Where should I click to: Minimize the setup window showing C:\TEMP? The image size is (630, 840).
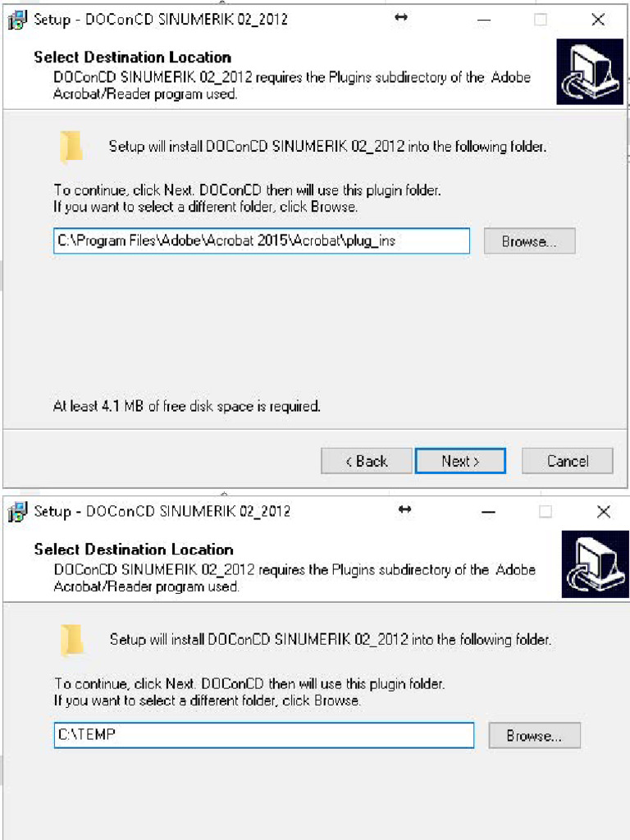(x=488, y=512)
